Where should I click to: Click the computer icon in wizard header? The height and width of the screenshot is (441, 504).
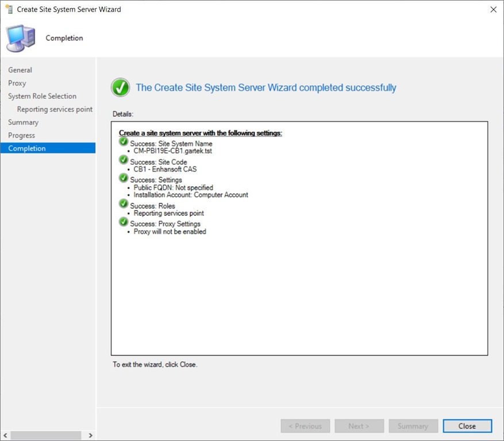click(x=21, y=38)
